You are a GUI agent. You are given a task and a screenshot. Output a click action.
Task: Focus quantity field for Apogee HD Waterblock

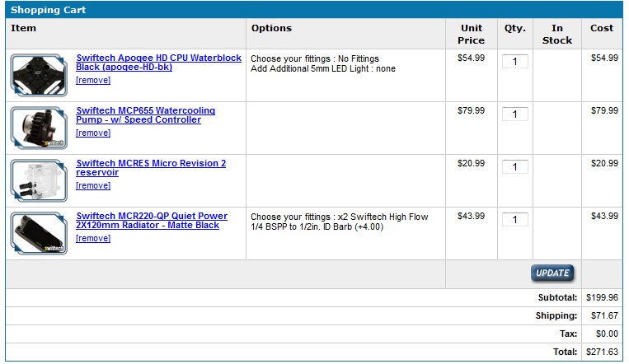[x=515, y=61]
